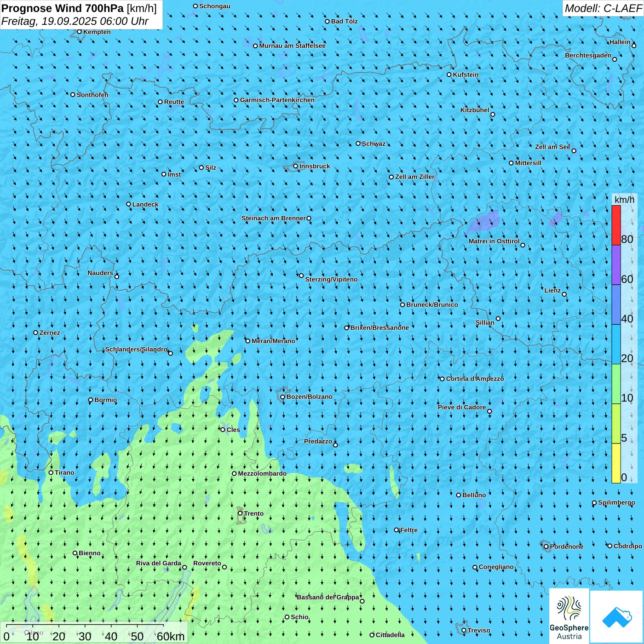644x644 pixels.
Task: Click the Garmisch-Partenkirchen label
Action: pos(277,100)
